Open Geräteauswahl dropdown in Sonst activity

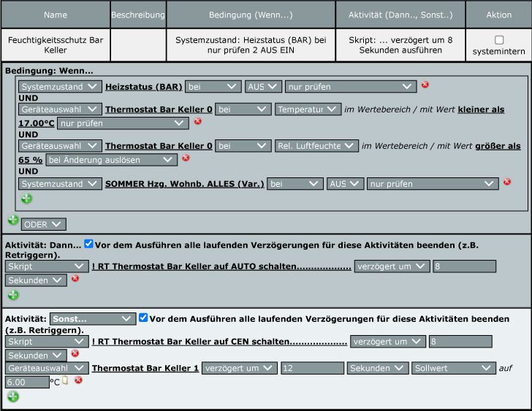tap(47, 368)
